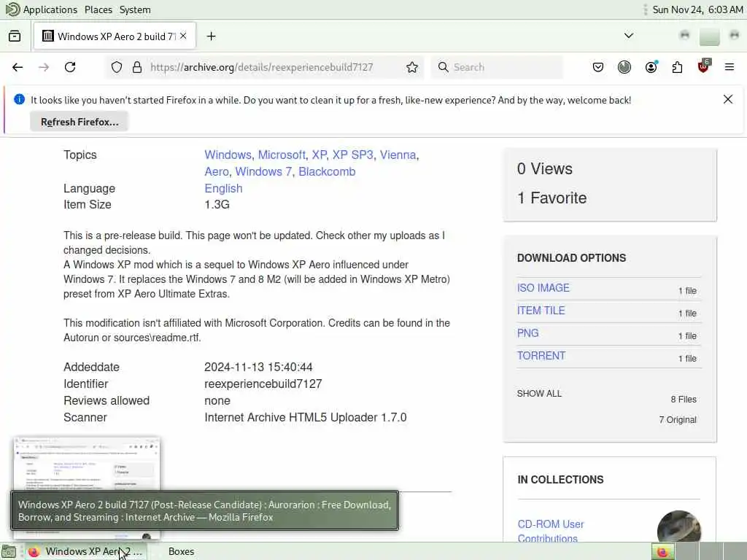Open the ITEM TILE download option
747x560 pixels.
coord(541,311)
